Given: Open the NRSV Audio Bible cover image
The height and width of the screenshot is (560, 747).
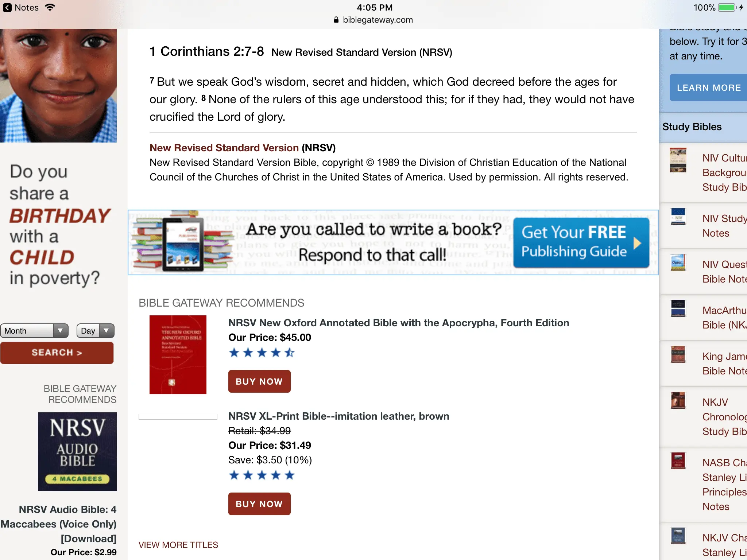Looking at the screenshot, I should point(77,452).
